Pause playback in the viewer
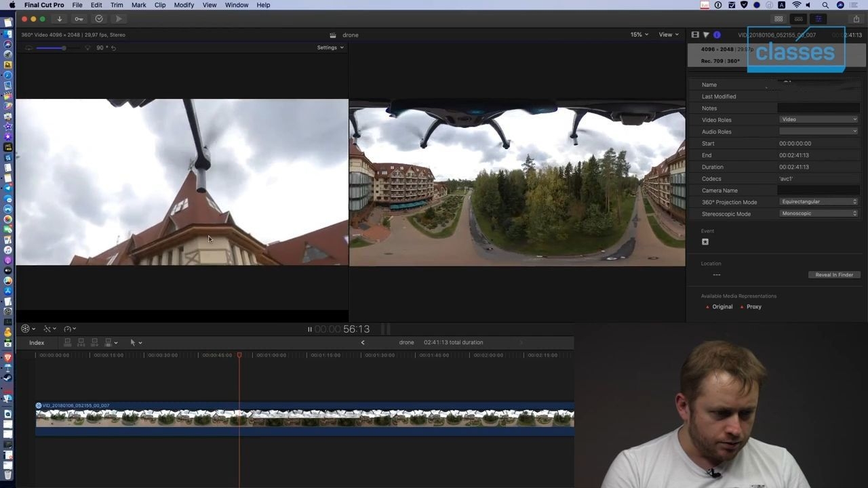 [x=309, y=329]
